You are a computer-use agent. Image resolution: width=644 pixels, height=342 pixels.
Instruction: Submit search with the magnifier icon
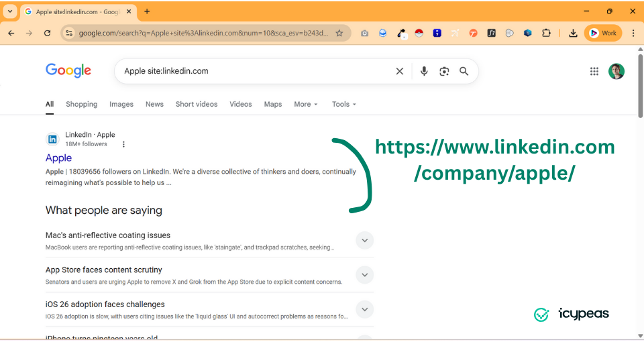(x=464, y=72)
